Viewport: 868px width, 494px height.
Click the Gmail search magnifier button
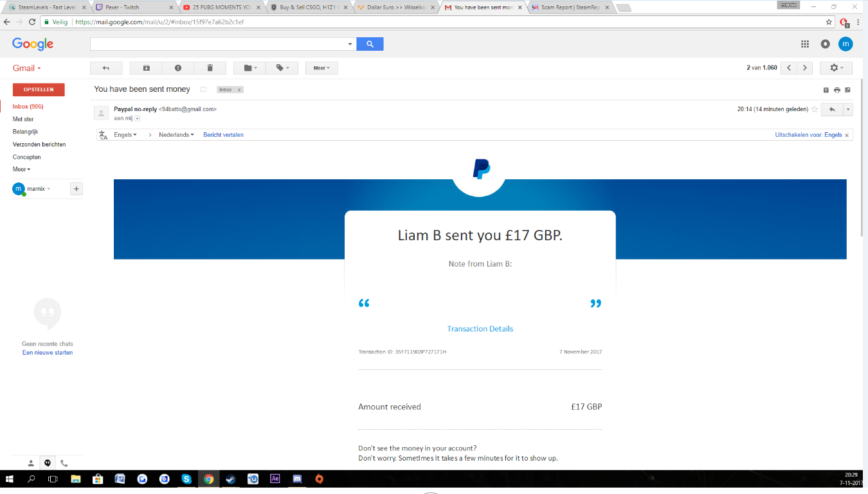pos(370,44)
